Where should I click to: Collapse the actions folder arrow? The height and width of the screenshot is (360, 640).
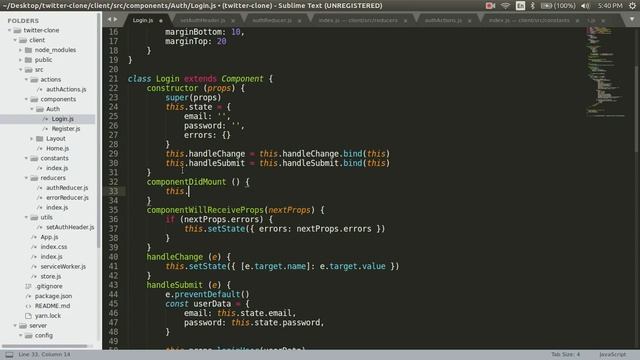click(x=27, y=79)
